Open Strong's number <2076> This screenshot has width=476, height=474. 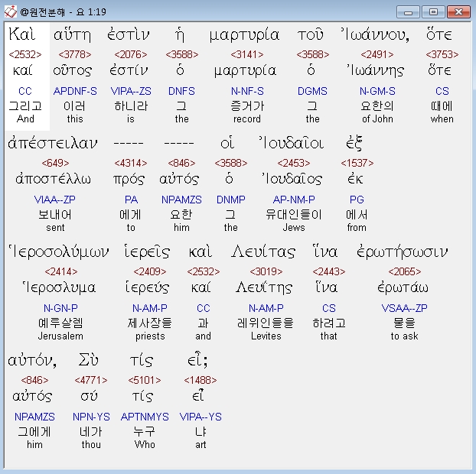tap(131, 54)
